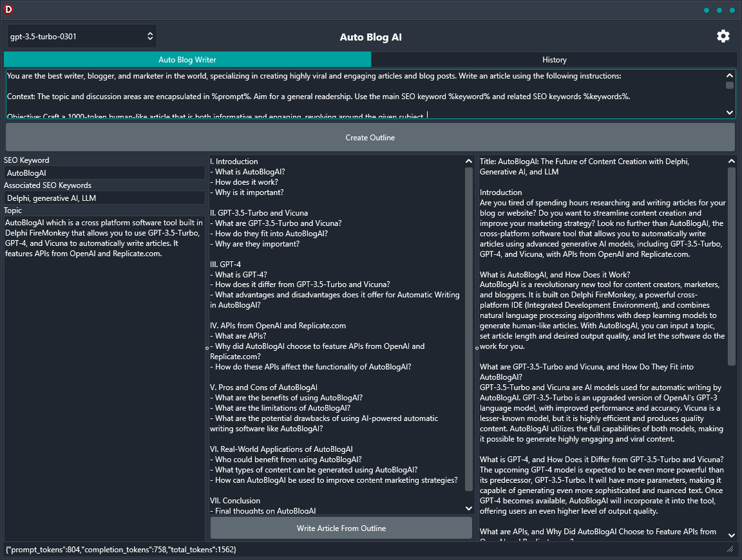Image resolution: width=742 pixels, height=560 pixels.
Task: Select the Auto Blog Writer tab
Action: [x=187, y=59]
